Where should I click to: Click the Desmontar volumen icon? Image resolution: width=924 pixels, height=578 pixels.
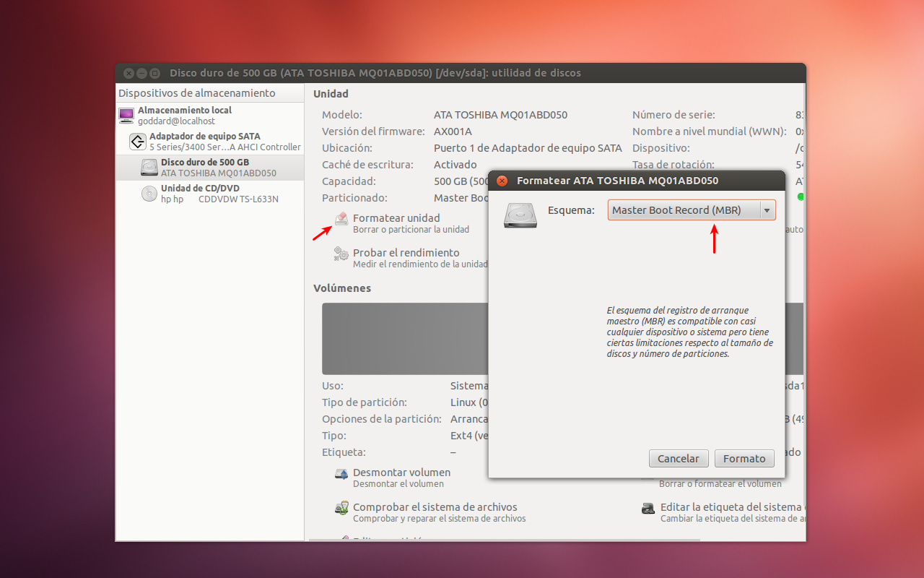(x=341, y=474)
